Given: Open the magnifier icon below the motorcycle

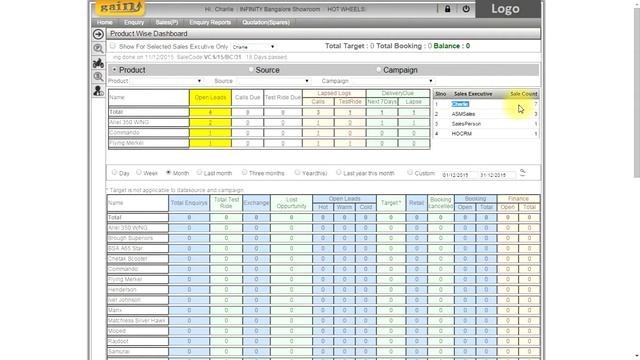Looking at the screenshot, I should point(98,77).
